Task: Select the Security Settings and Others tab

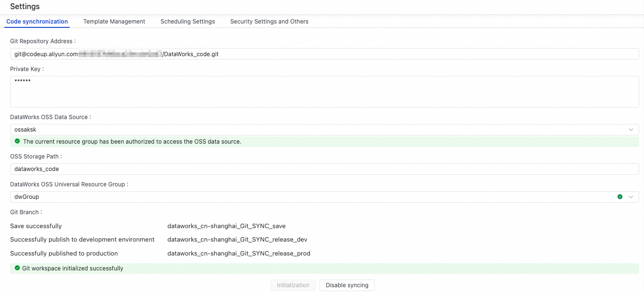Action: (x=269, y=22)
